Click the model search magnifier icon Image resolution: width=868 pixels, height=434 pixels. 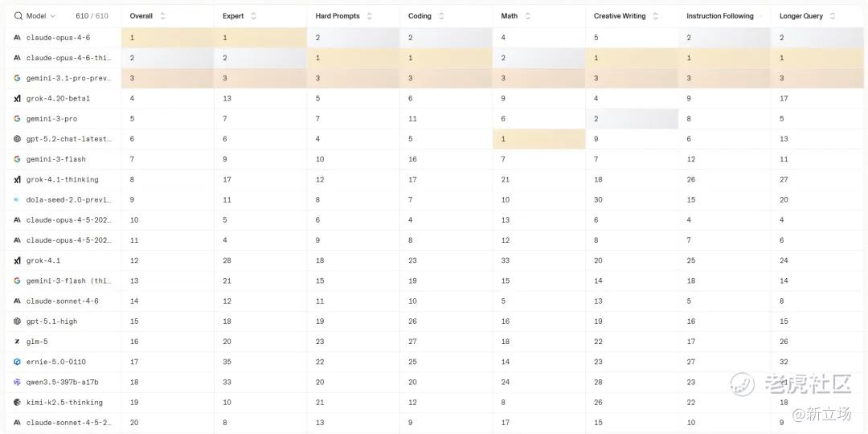tap(18, 16)
